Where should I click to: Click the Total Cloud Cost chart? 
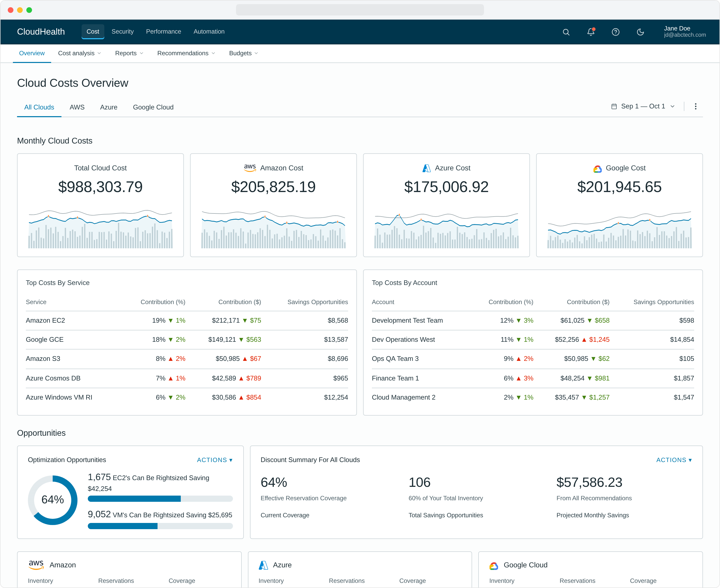pos(100,229)
